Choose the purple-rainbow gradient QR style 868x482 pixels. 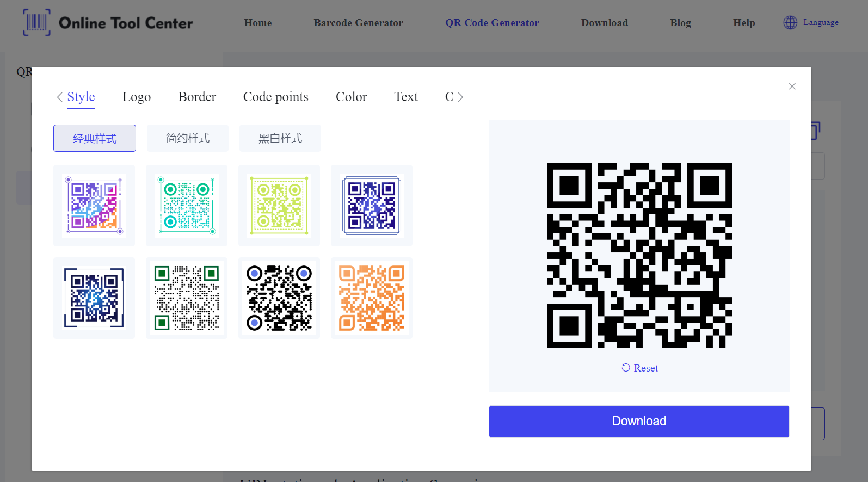94,206
